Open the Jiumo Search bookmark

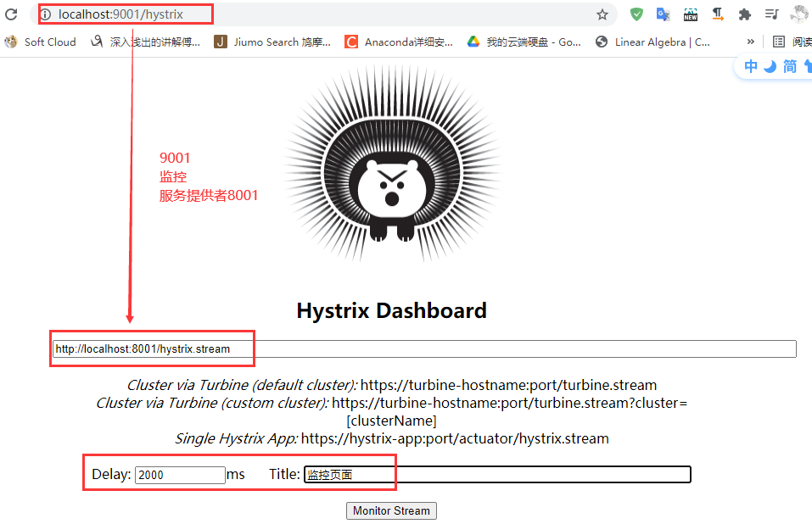(x=272, y=42)
